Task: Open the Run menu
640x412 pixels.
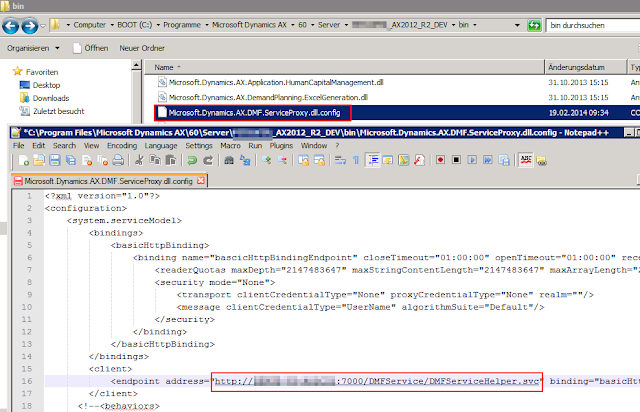Action: (x=255, y=146)
